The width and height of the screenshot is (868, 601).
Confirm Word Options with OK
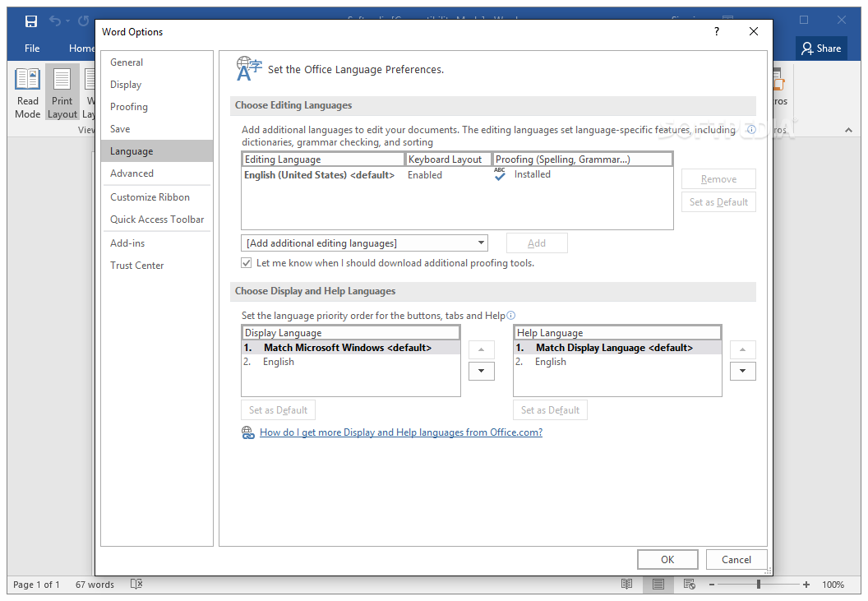pos(667,559)
